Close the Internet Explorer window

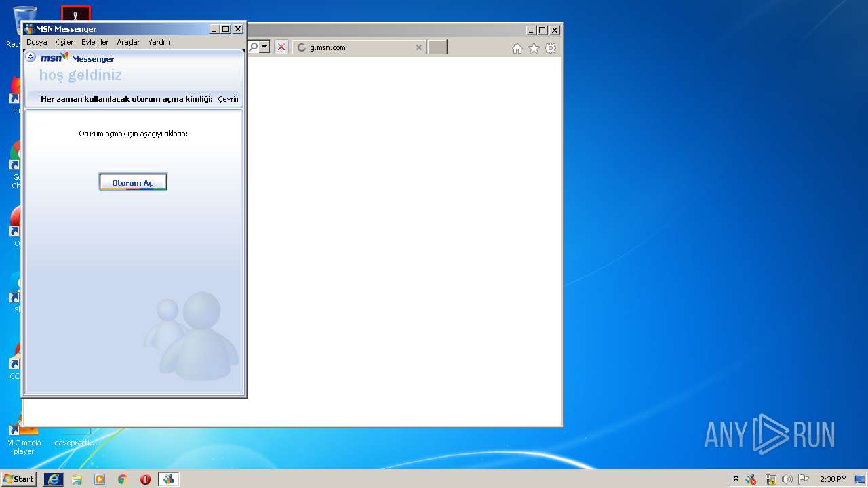pyautogui.click(x=555, y=30)
